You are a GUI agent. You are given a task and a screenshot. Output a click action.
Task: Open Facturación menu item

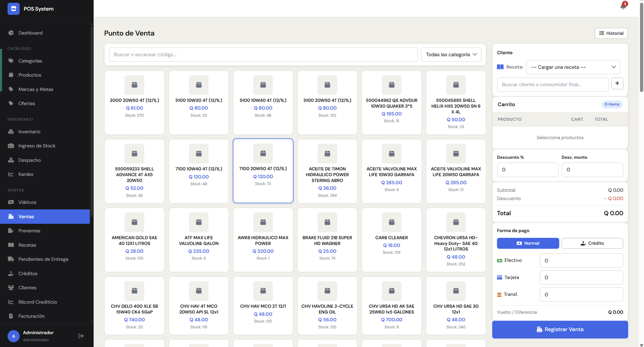pos(45,316)
